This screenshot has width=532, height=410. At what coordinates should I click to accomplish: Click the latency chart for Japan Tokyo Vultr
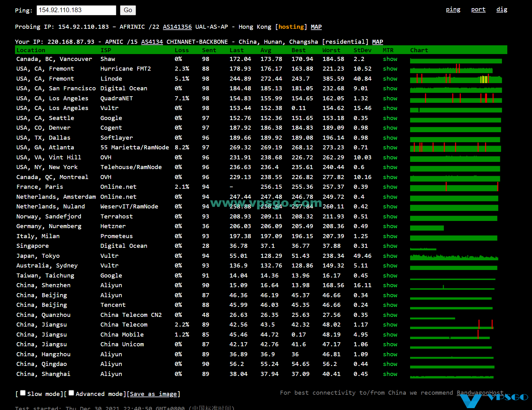pyautogui.click(x=454, y=257)
